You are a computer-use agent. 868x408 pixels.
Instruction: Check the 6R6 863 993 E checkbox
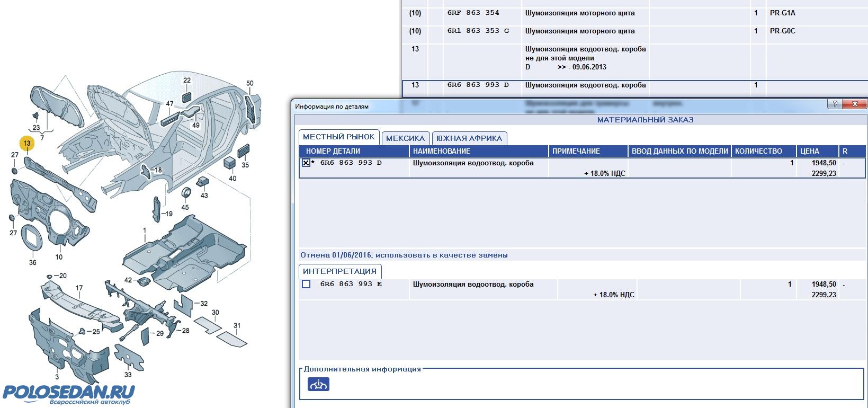click(x=306, y=285)
